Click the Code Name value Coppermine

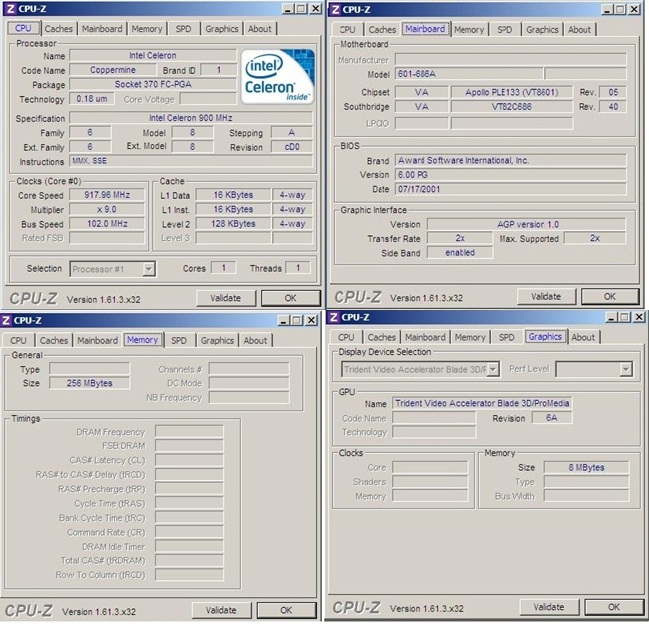tap(113, 70)
